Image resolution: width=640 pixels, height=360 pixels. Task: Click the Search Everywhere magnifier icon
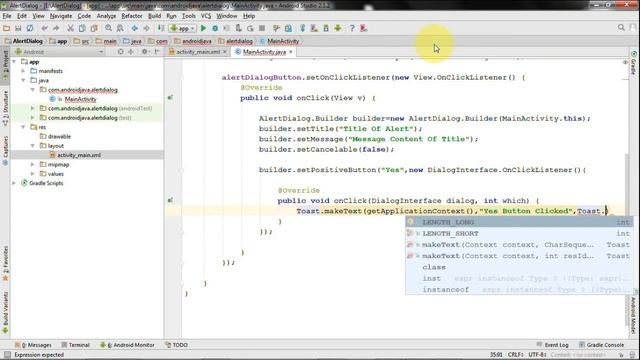click(x=621, y=28)
